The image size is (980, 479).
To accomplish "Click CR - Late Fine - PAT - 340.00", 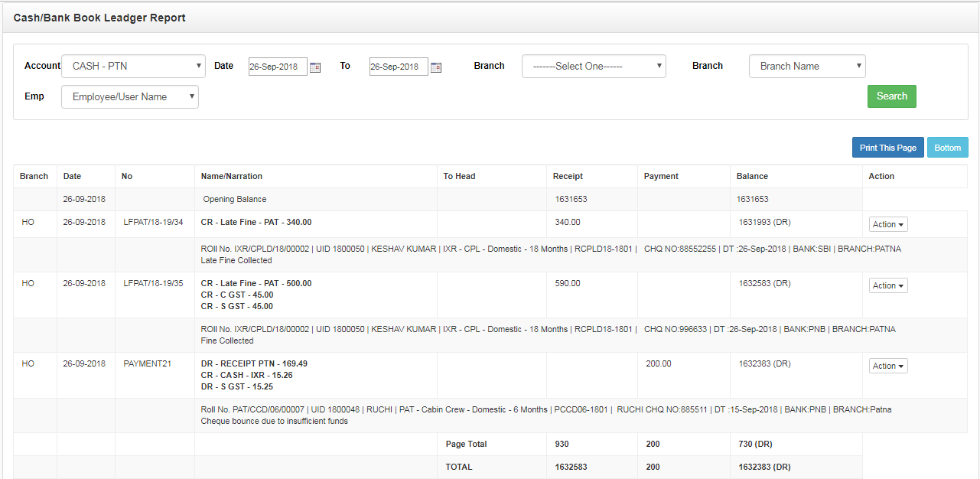I will coord(256,222).
